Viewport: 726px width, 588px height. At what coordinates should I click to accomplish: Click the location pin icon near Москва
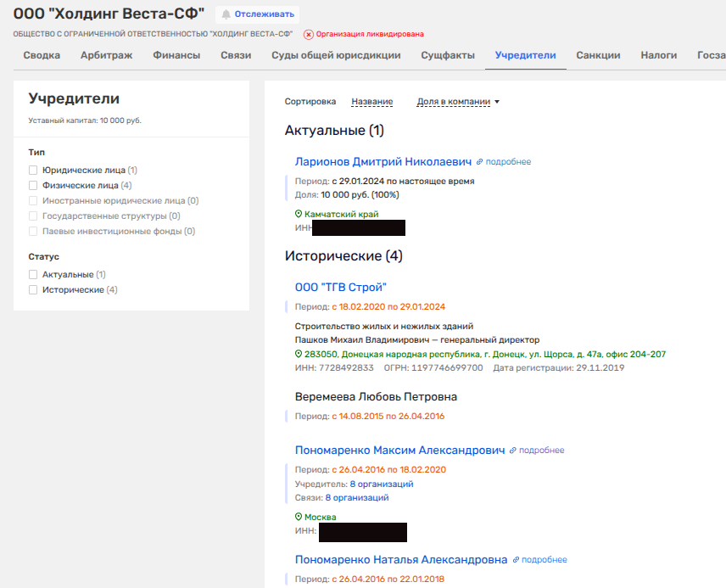[299, 517]
